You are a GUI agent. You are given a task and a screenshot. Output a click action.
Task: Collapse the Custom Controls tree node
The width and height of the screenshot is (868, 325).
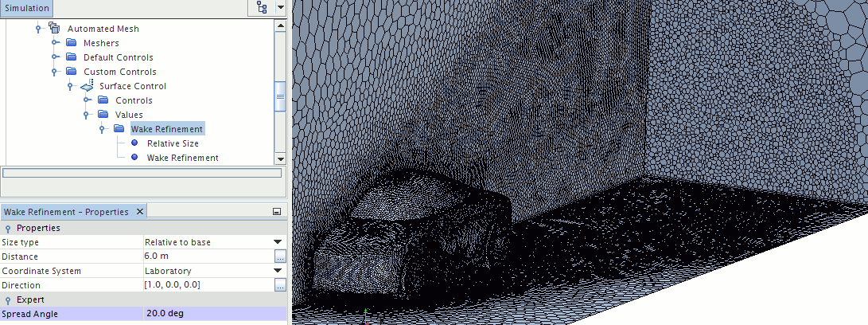pos(55,72)
